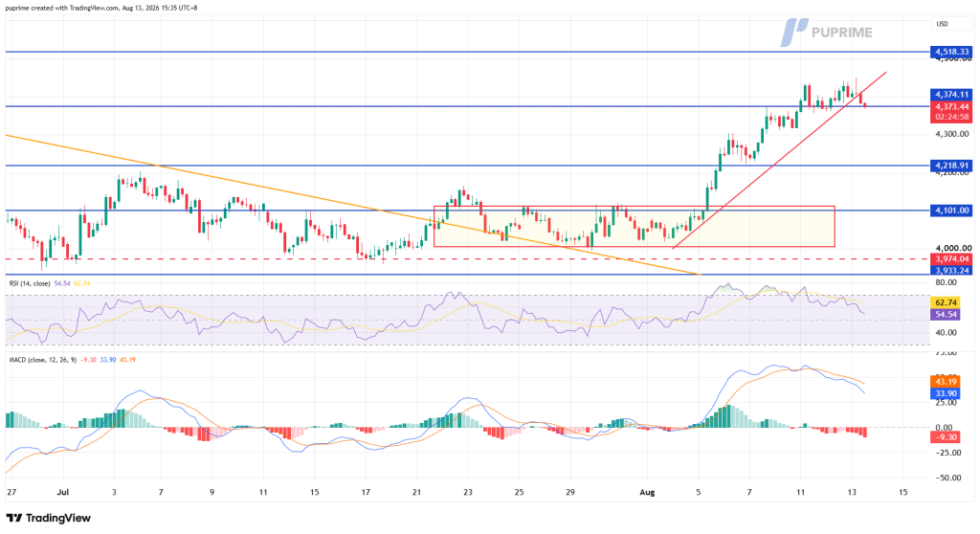Select the red ascending trendline

pyautogui.click(x=779, y=160)
